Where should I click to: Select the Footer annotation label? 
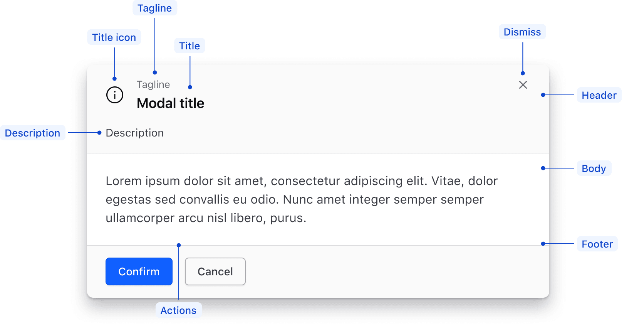[597, 244]
